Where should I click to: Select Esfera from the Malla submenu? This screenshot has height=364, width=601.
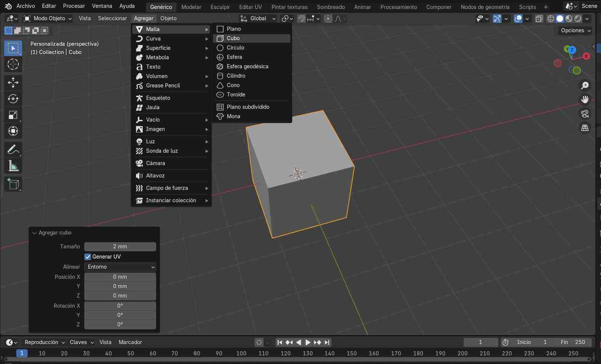tap(234, 57)
